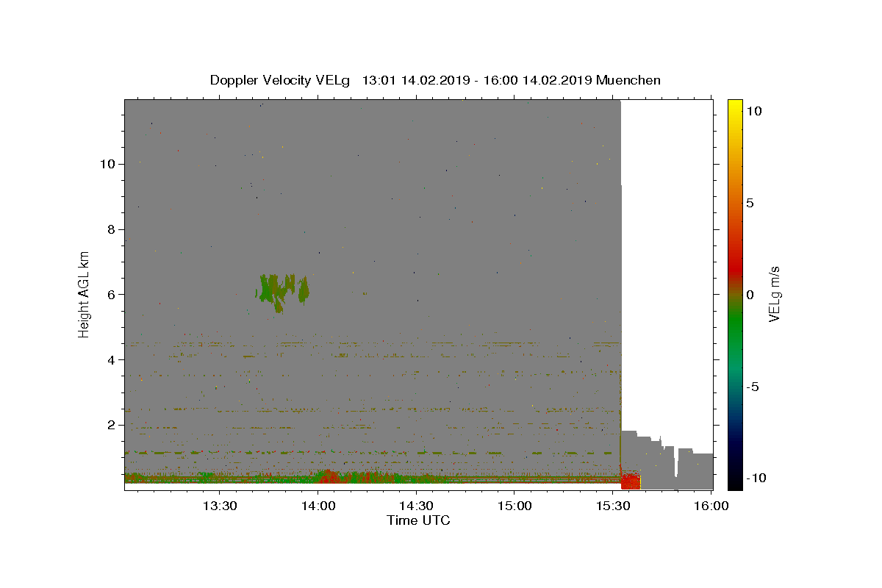
Task: Click the 14:00 time tick label
Action: (318, 506)
